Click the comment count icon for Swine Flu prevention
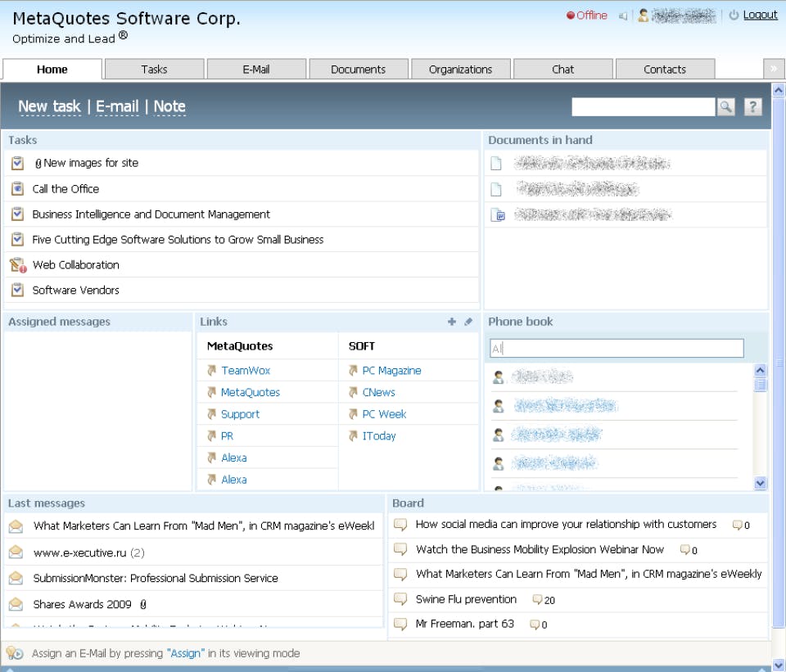Screen dimensions: 786x672 click(537, 599)
